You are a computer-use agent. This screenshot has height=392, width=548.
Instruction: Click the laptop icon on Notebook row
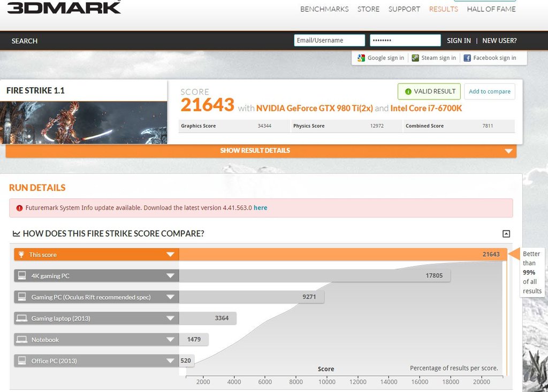click(21, 340)
